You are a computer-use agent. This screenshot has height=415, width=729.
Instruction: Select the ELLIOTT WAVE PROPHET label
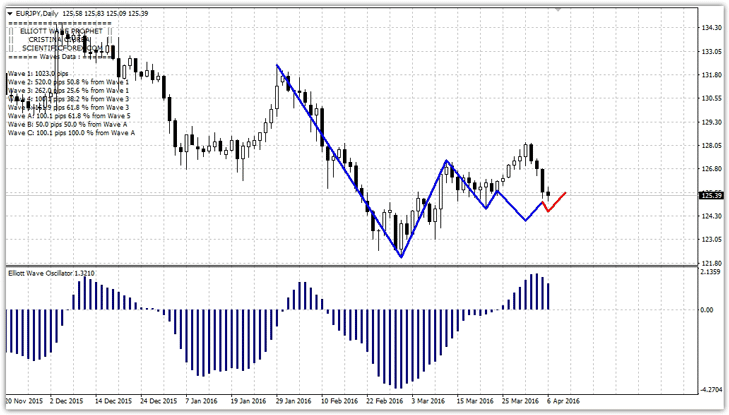[61, 31]
